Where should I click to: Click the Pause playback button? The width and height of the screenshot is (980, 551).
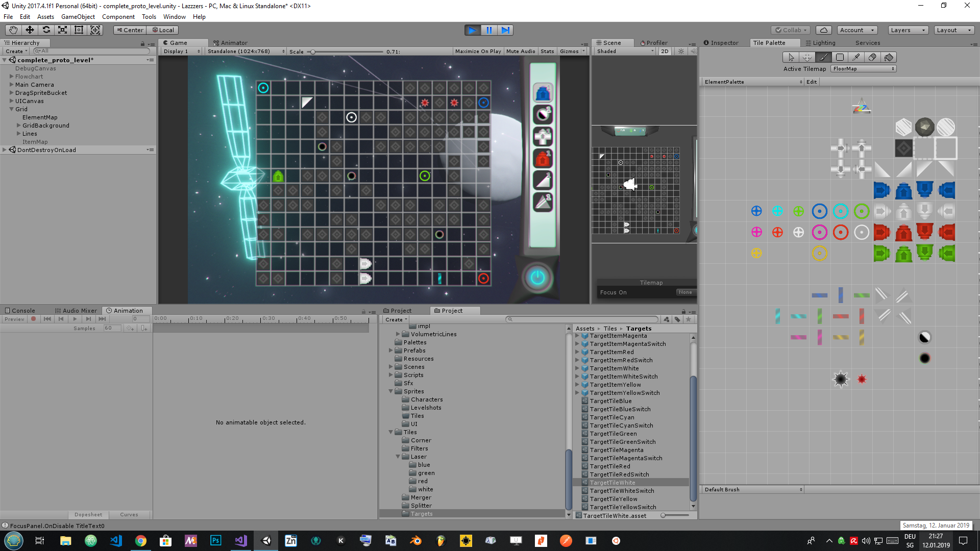489,30
